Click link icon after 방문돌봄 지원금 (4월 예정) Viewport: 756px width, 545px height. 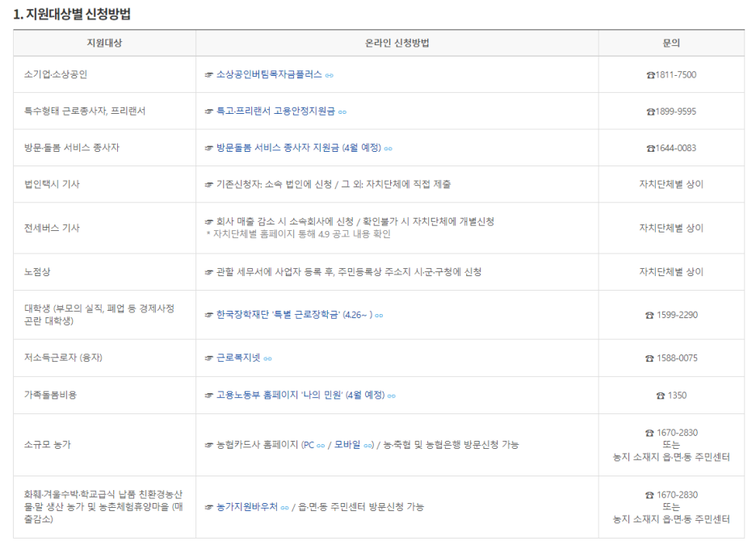[x=388, y=149]
